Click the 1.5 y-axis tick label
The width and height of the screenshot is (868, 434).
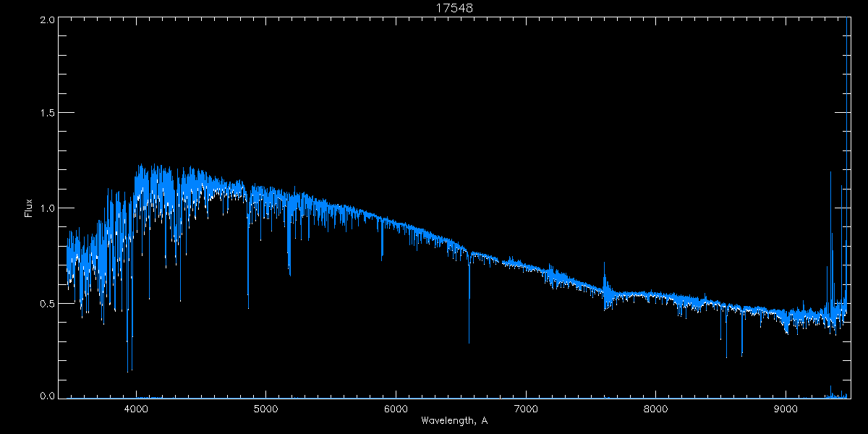(48, 114)
